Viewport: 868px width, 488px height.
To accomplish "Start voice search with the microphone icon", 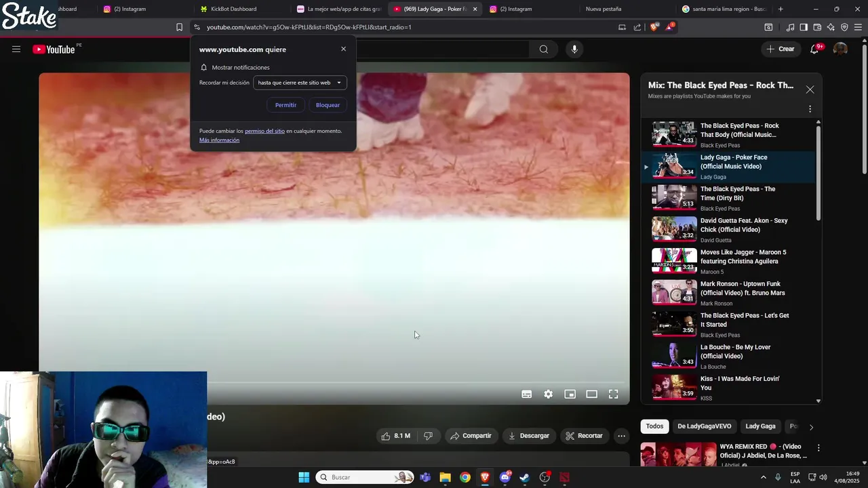I will [574, 49].
